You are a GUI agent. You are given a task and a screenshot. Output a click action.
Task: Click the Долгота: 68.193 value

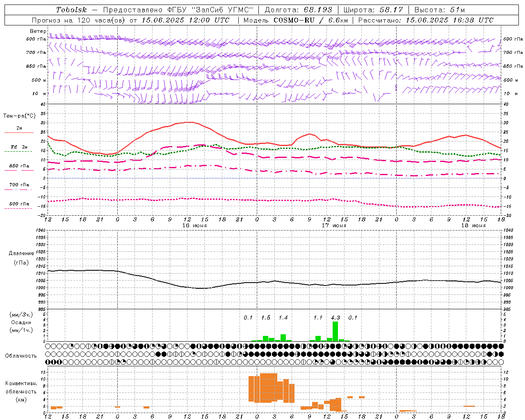click(298, 10)
